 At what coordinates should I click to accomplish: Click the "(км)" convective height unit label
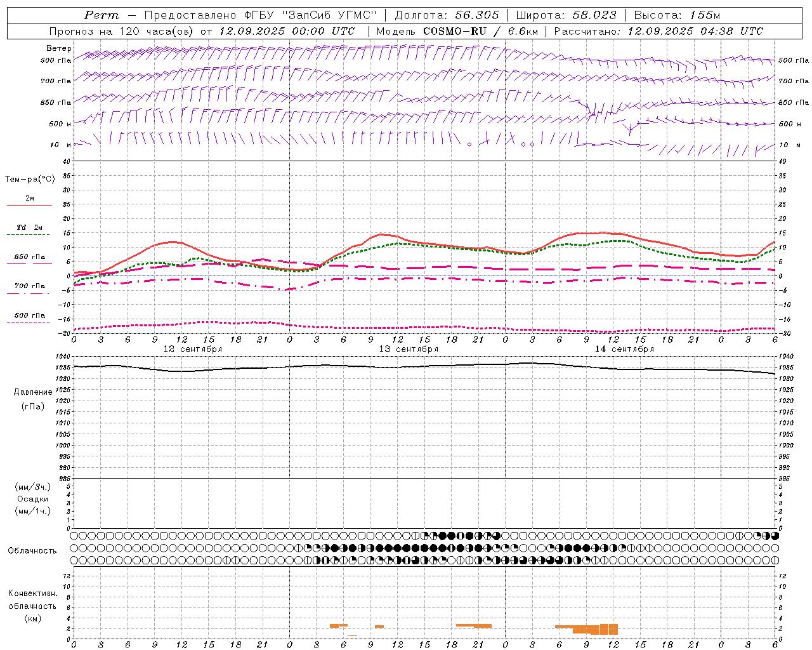point(33,618)
